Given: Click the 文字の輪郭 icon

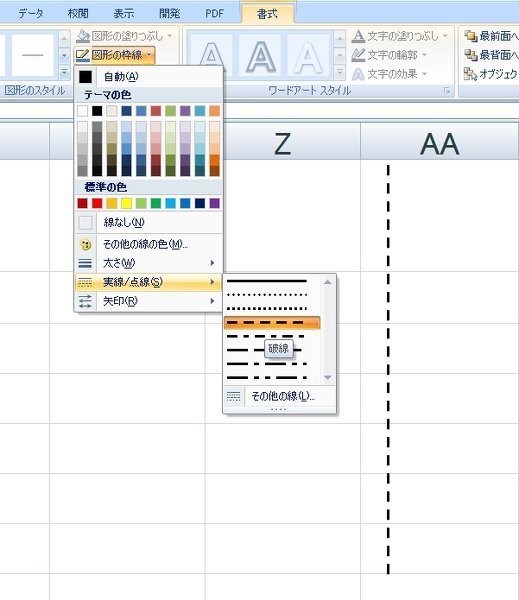Looking at the screenshot, I should click(358, 55).
